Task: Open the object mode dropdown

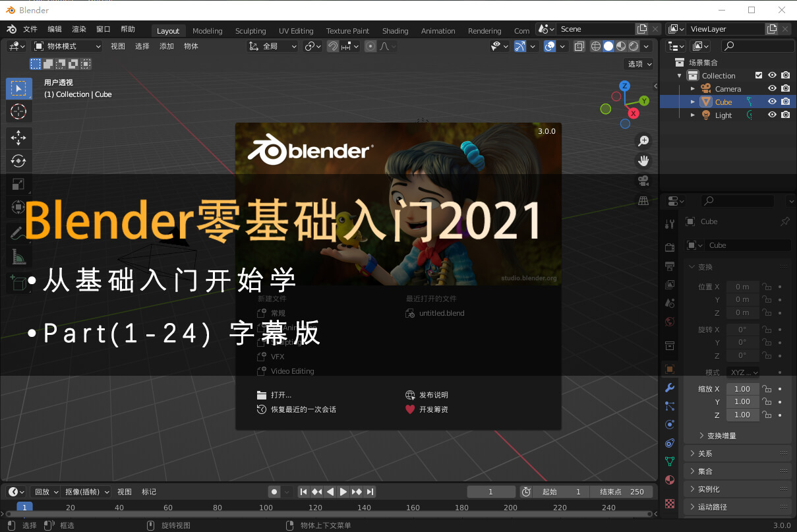Action: 67,46
